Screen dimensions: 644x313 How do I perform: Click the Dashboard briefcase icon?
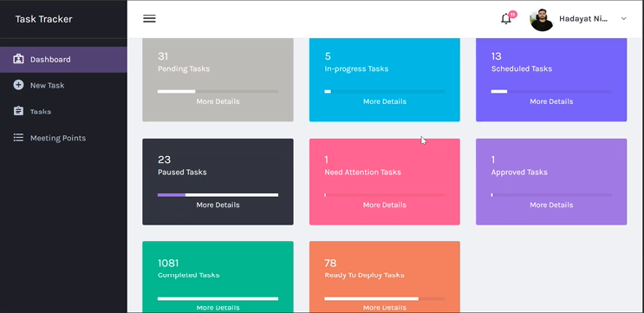(18, 59)
